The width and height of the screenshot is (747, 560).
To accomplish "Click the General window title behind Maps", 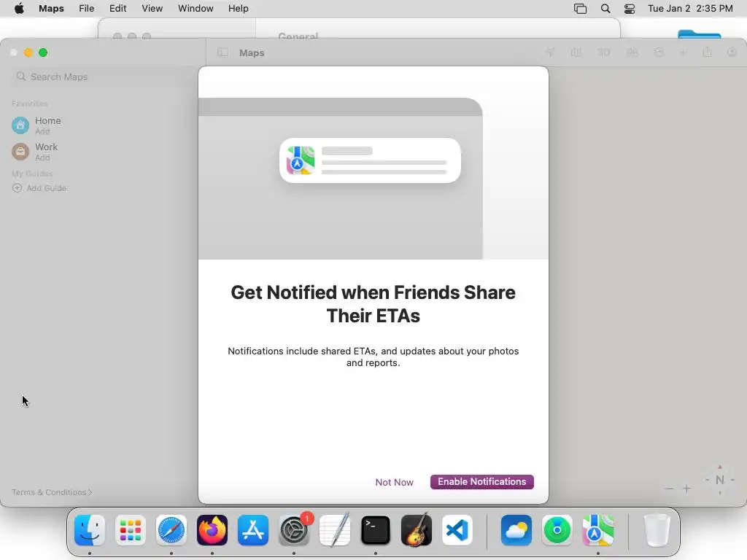I will [x=298, y=36].
